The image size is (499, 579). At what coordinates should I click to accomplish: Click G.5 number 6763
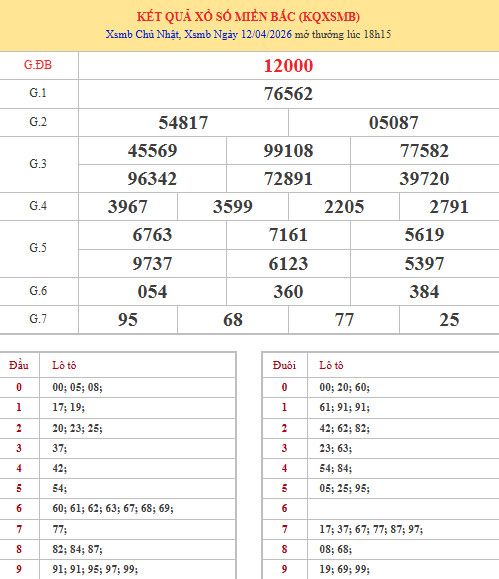click(x=153, y=235)
